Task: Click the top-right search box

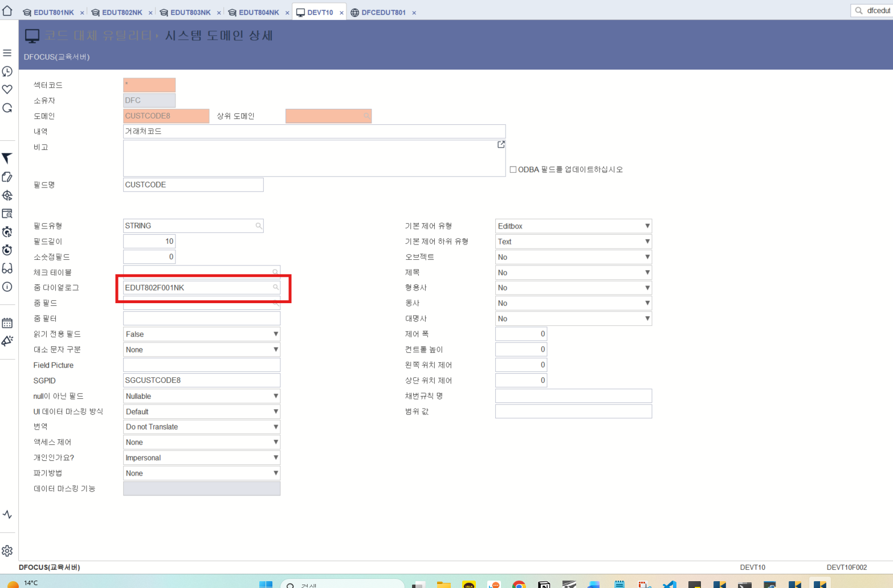Action: [872, 10]
